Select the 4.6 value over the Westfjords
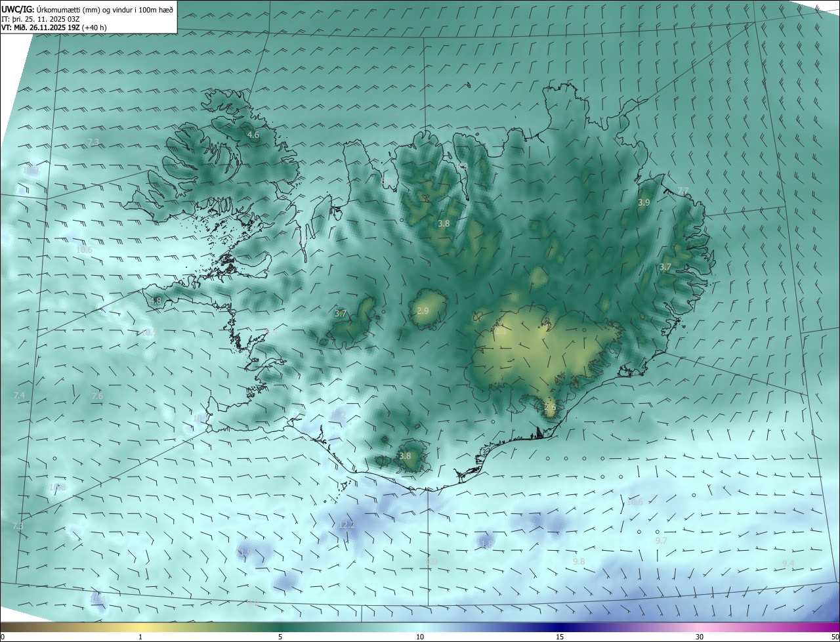The height and width of the screenshot is (642, 840). click(253, 135)
